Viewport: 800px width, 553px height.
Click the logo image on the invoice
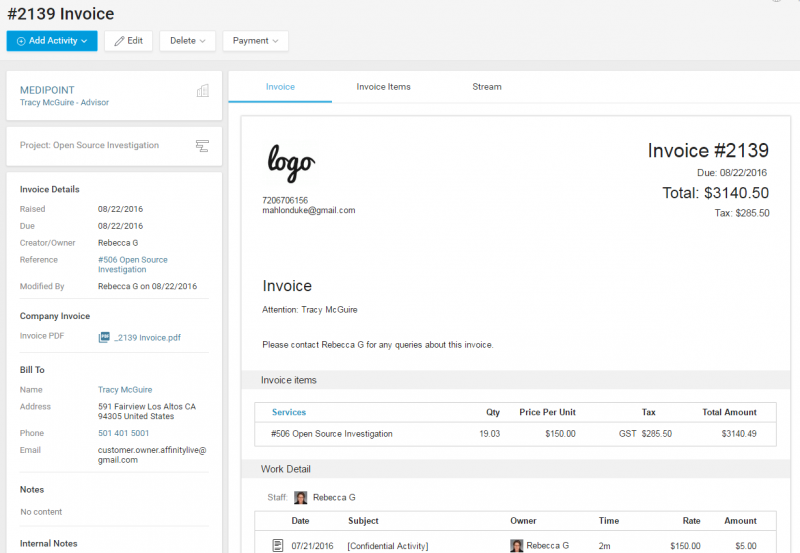coord(291,162)
